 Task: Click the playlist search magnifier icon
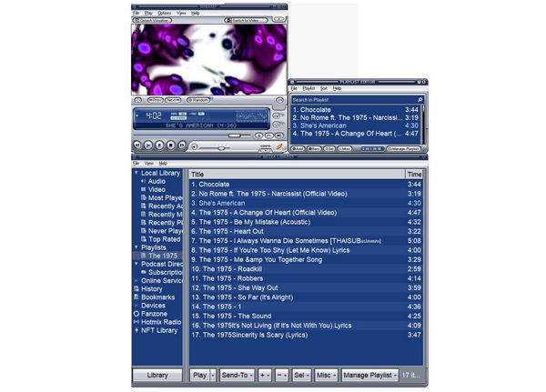[420, 100]
